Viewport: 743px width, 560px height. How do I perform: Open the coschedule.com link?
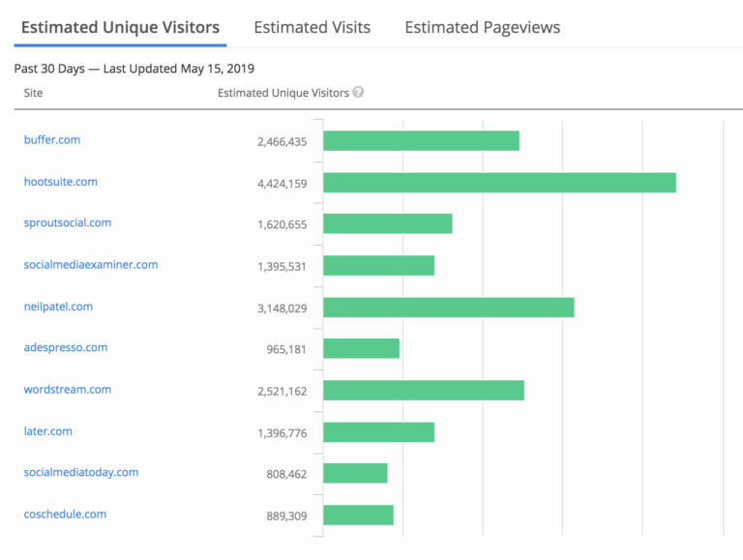point(65,514)
